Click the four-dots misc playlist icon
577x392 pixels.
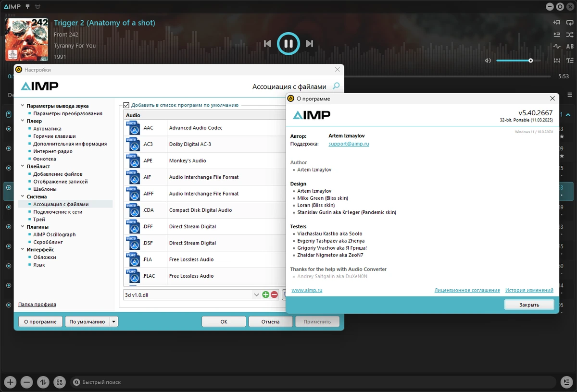coord(60,382)
